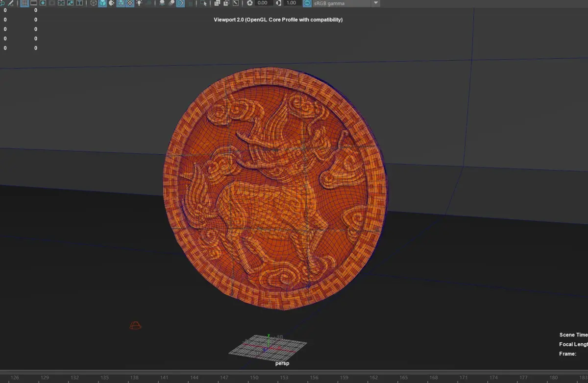Click the exposure aperture icon
Image resolution: width=588 pixels, height=383 pixels.
coord(250,3)
